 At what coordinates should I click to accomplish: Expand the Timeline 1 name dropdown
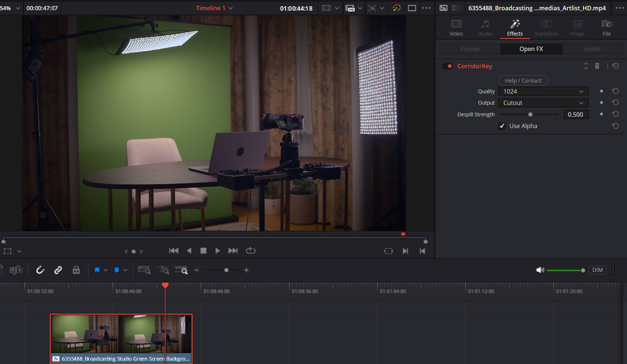230,8
